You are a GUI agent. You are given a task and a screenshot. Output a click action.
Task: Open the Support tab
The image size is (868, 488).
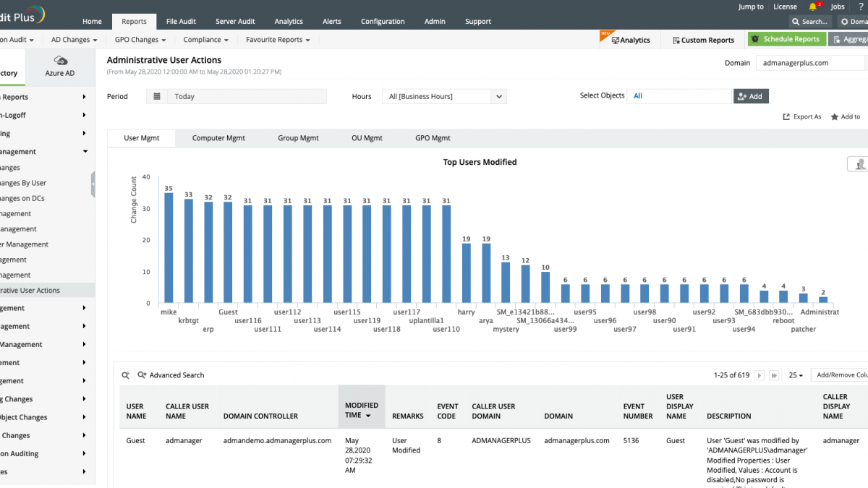click(x=478, y=22)
